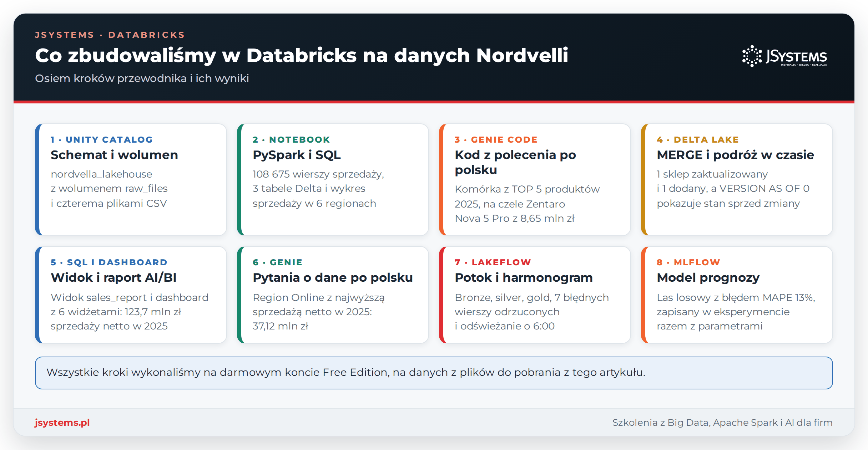Viewport: 868px width, 450px height.
Task: Select the 'Model prognozy' heading
Action: [708, 277]
